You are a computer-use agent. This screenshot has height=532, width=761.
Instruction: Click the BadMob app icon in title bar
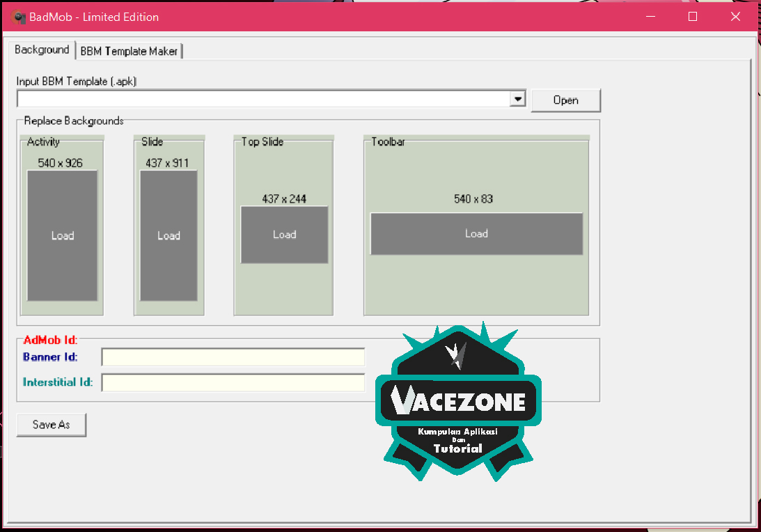[x=18, y=17]
